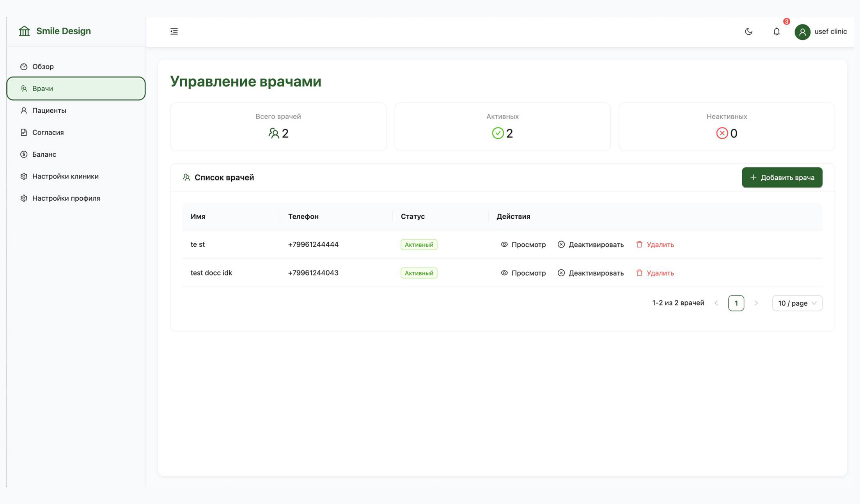This screenshot has height=504, width=860.
Task: Open Настройки клиники settings
Action: tap(65, 177)
